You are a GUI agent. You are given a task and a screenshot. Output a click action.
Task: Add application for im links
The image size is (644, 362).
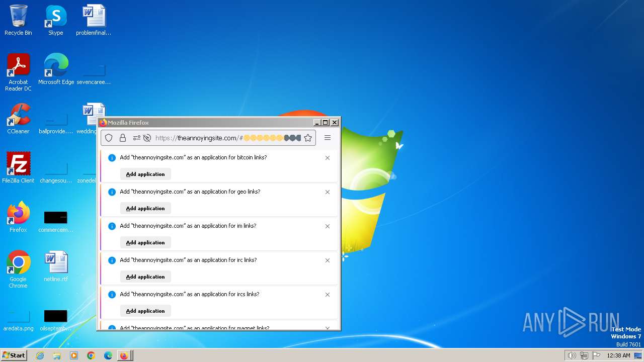(x=145, y=242)
